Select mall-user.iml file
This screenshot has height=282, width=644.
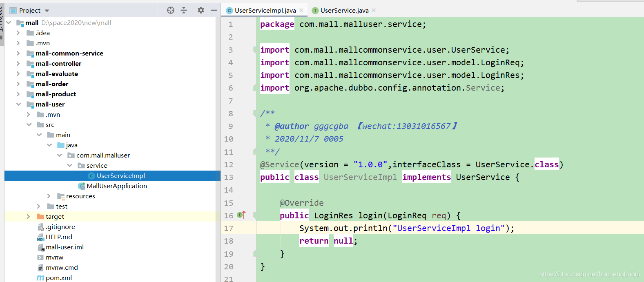(x=65, y=247)
